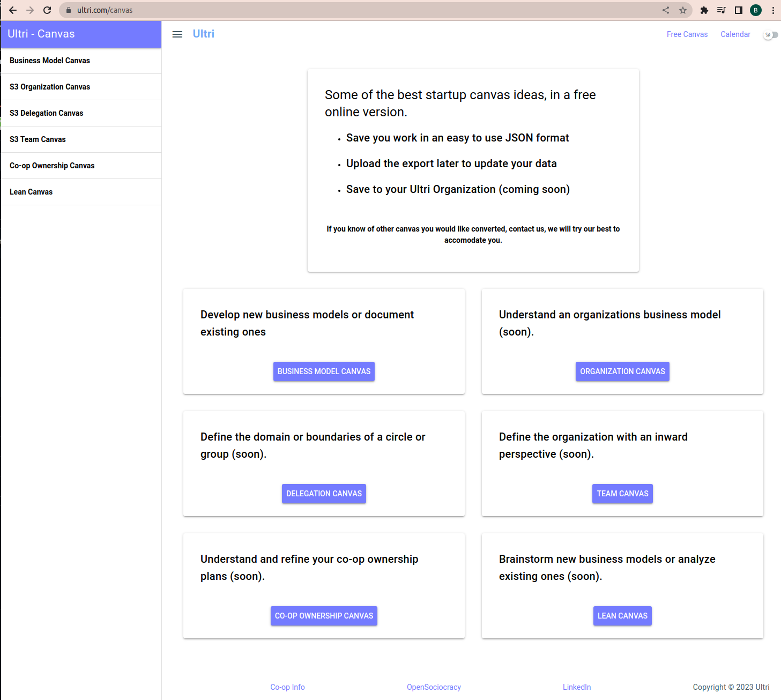Open browser extensions puzzle icon
Screen dimensions: 781x700
pyautogui.click(x=704, y=10)
